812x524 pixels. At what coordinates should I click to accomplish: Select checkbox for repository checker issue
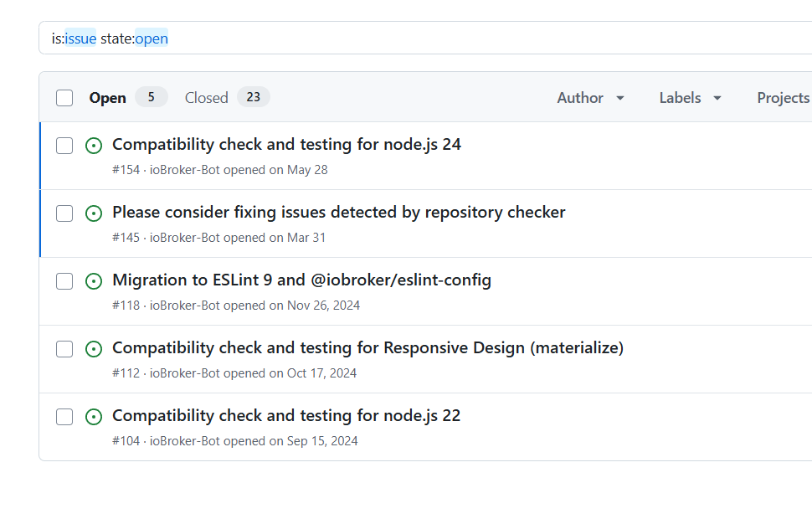point(64,213)
